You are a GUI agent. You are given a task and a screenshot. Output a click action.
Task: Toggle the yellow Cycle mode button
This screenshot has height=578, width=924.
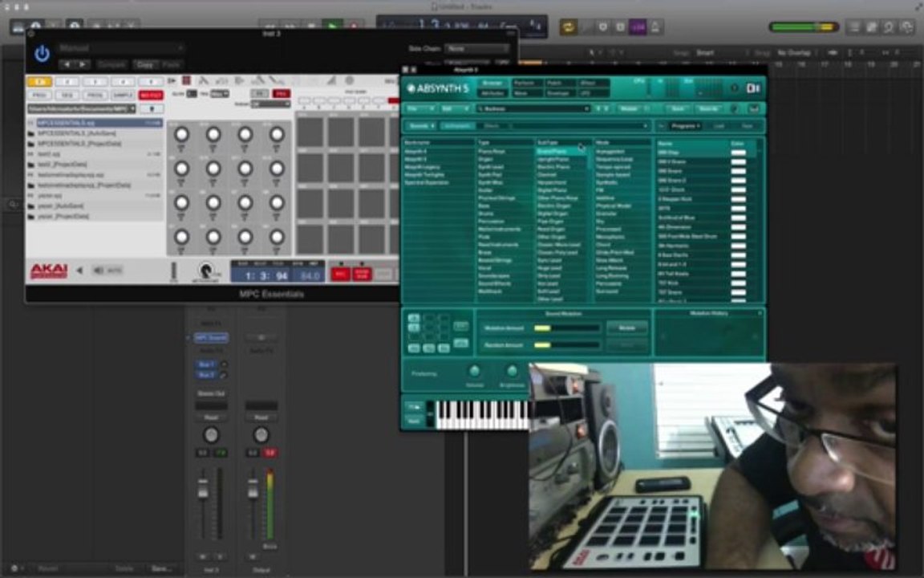[569, 27]
